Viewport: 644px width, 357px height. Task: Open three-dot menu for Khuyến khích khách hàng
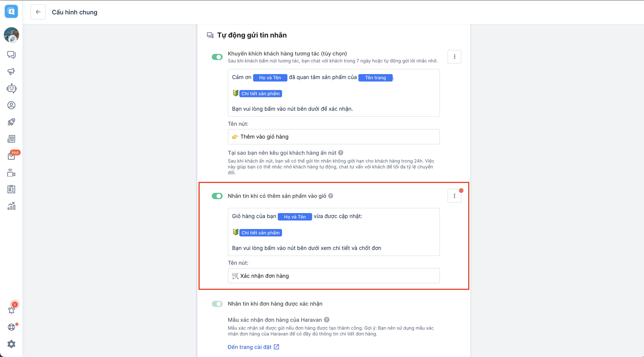[454, 57]
